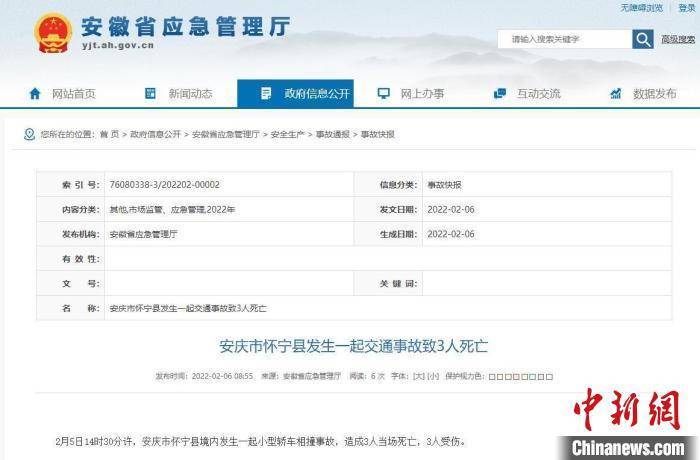The height and width of the screenshot is (460, 700).
Task: Click the news icon beside 新闻动态
Action: (150, 93)
